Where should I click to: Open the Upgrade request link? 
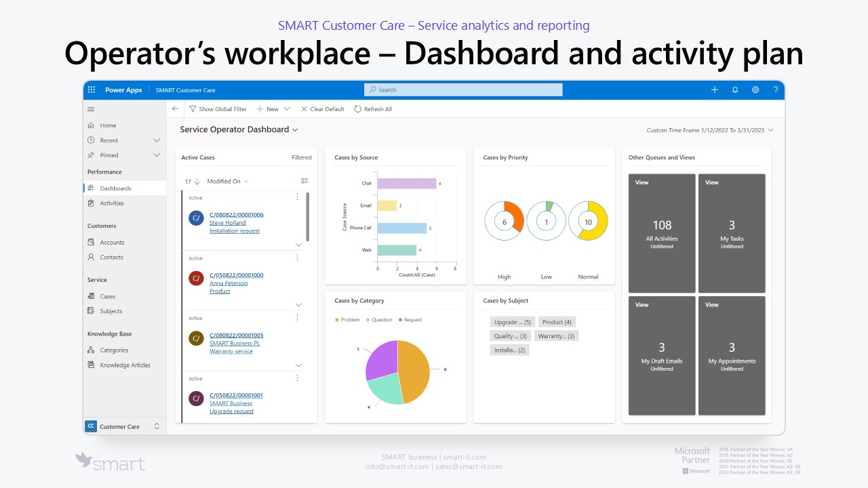click(232, 411)
